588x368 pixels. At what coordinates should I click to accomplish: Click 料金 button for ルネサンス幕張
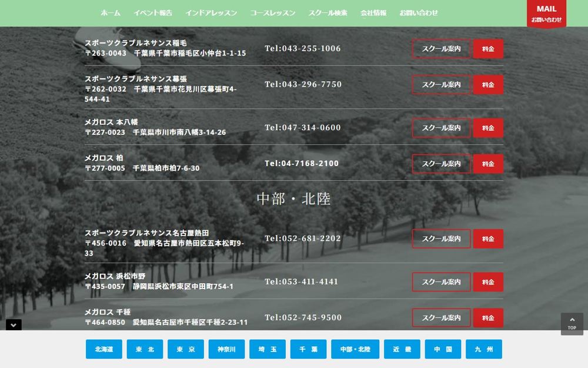pyautogui.click(x=488, y=84)
